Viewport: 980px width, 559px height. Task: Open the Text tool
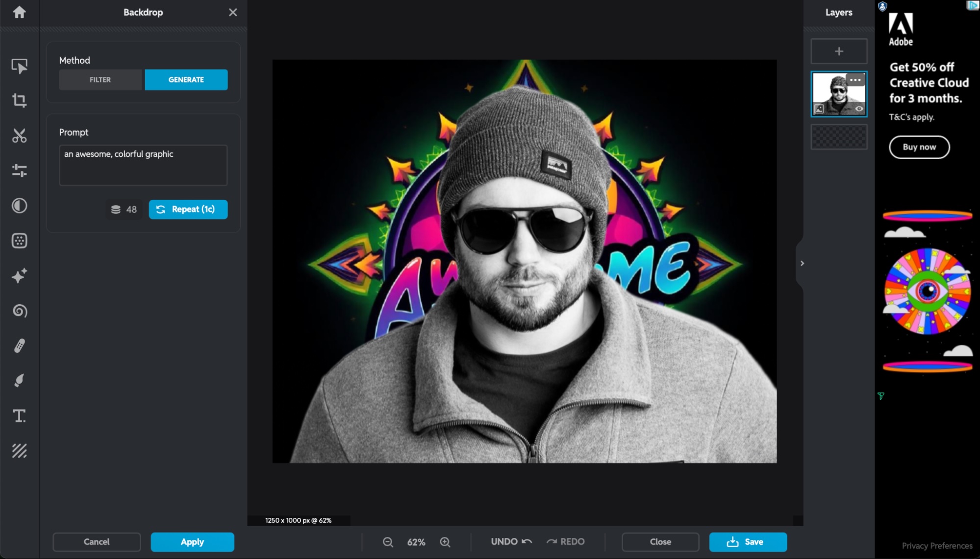click(19, 416)
